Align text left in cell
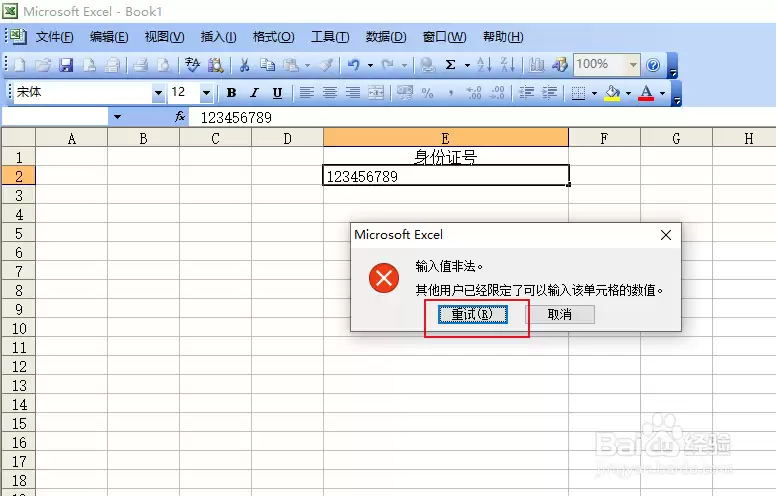The image size is (776, 496). [307, 93]
